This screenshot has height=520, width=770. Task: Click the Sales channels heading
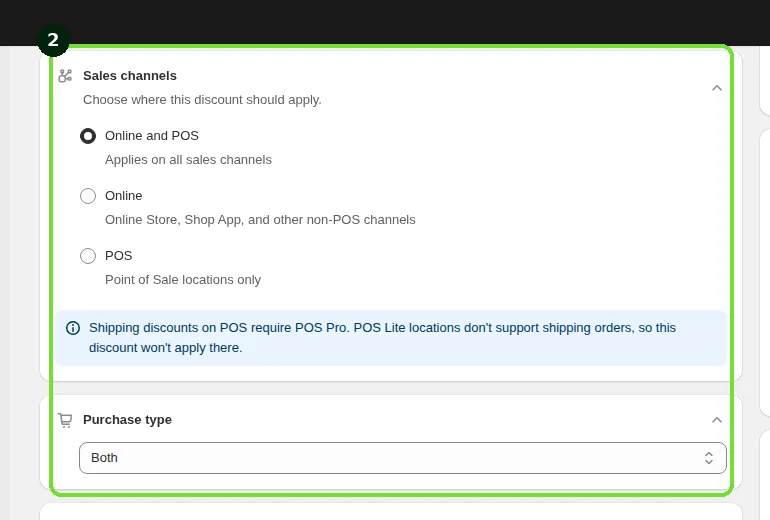coord(130,76)
